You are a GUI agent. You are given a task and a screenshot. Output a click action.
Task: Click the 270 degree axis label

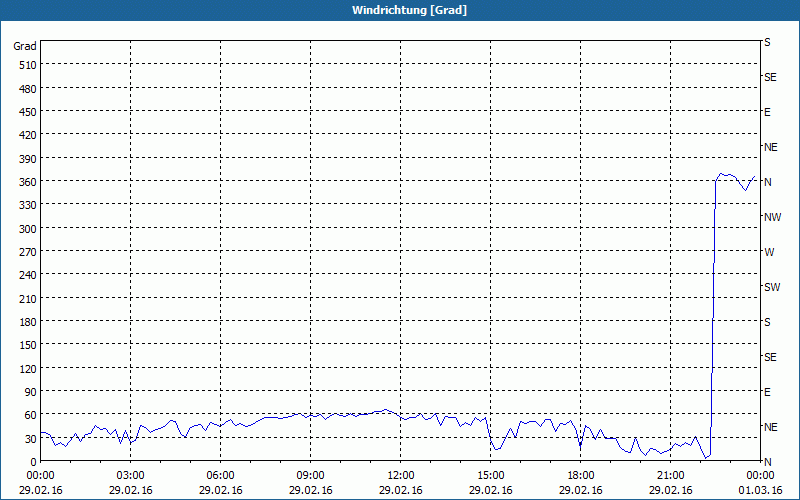[29, 252]
